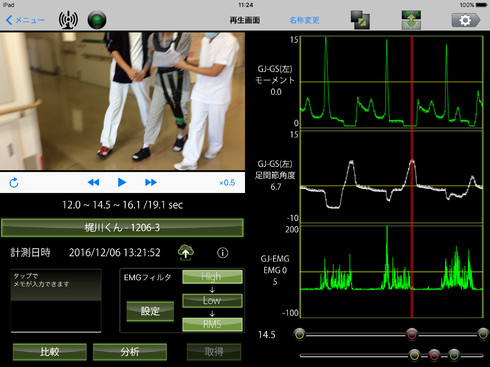Tap the wireless sensor antenna icon

pos(68,20)
